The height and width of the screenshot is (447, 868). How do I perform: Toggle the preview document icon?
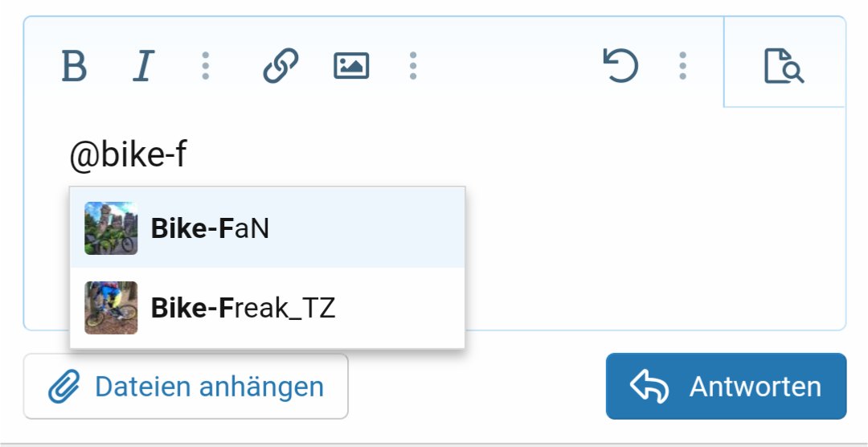[784, 66]
